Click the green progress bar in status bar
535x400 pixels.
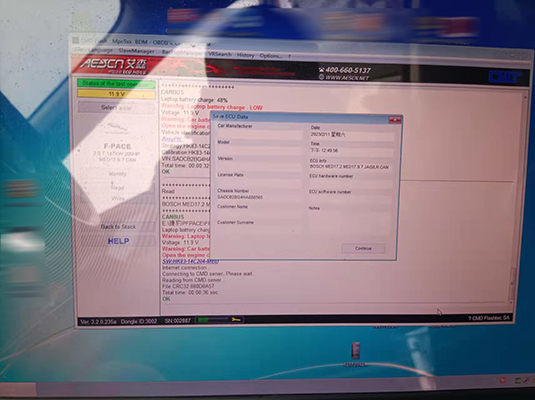click(212, 320)
